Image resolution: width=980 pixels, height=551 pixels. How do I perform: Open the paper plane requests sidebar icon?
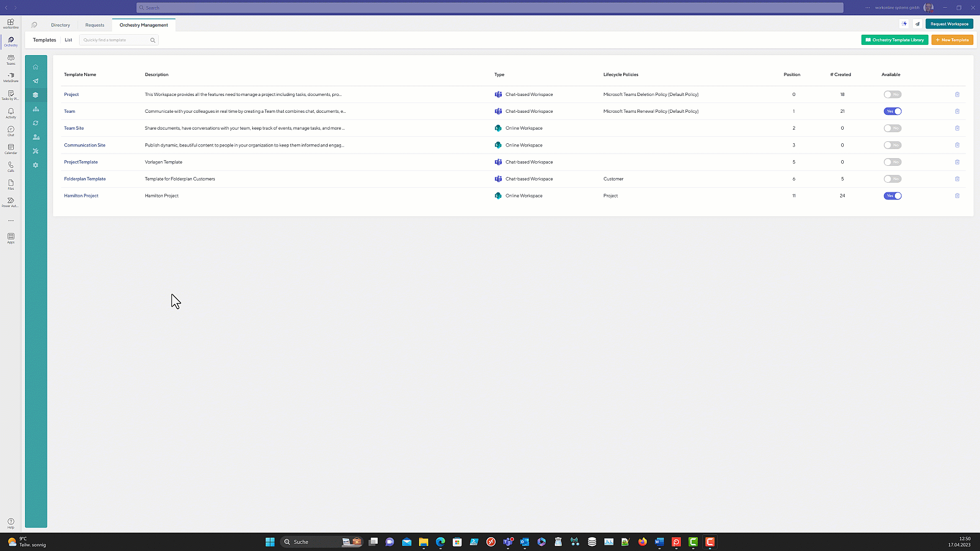(x=36, y=81)
